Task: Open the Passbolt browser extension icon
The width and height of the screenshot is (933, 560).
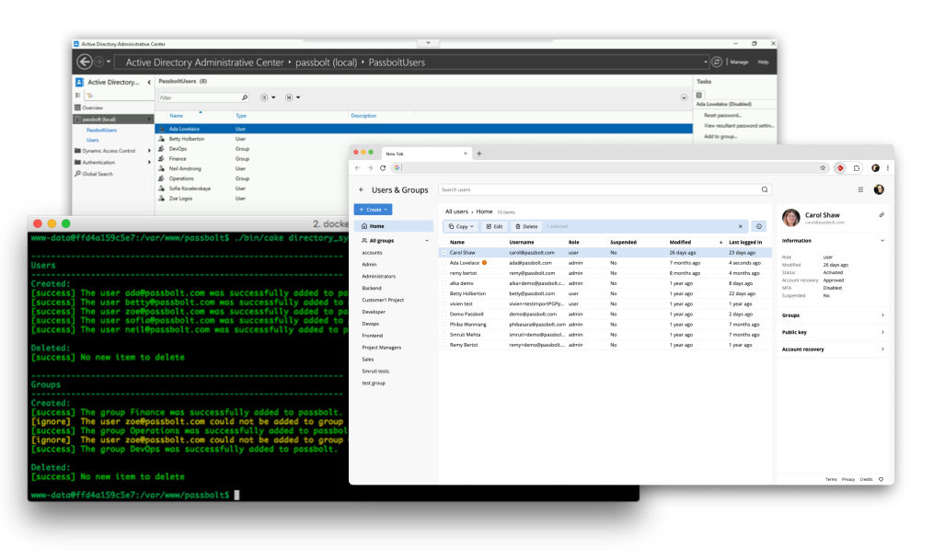Action: pos(840,168)
